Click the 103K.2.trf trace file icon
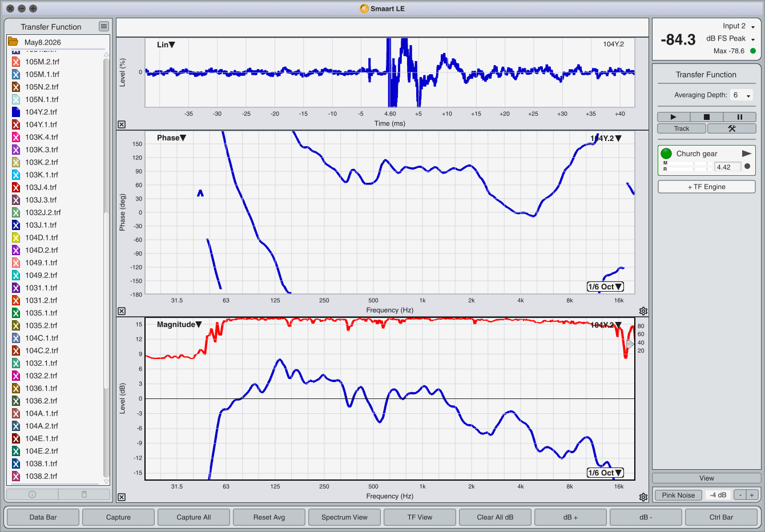Image resolution: width=765 pixels, height=532 pixels. (x=16, y=162)
